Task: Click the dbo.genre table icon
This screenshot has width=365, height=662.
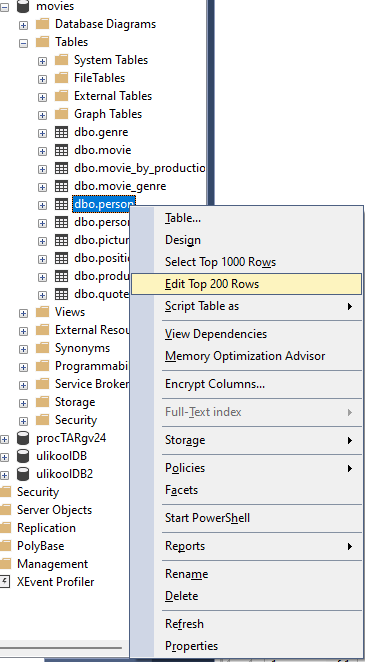Action: click(61, 133)
